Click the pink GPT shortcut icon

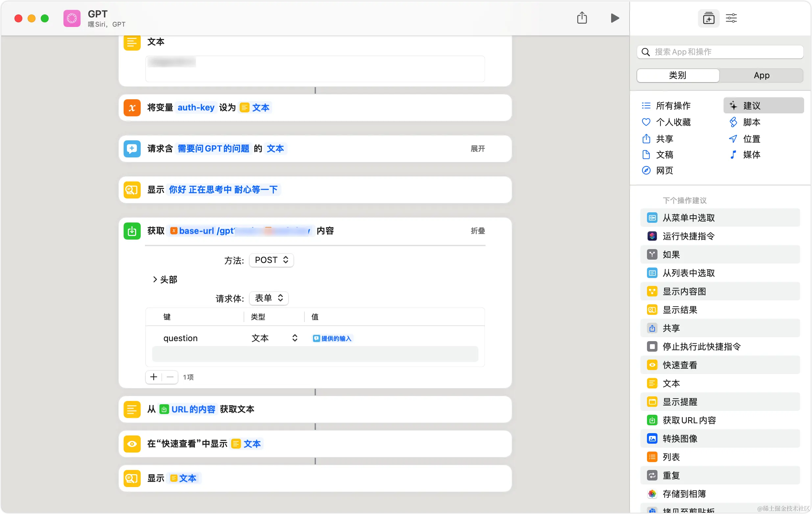[x=72, y=18]
